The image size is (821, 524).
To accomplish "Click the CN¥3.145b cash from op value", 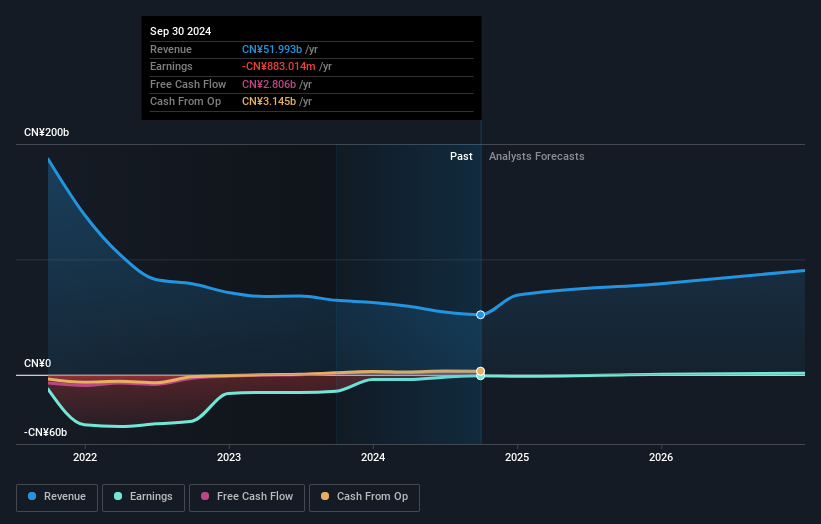I will tap(269, 102).
